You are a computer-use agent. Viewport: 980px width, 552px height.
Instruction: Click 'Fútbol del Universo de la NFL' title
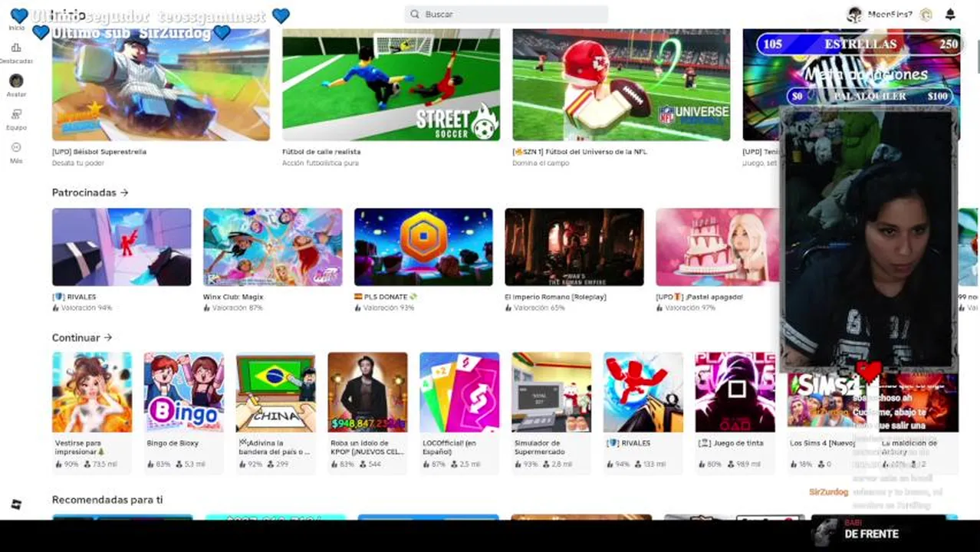tap(580, 152)
